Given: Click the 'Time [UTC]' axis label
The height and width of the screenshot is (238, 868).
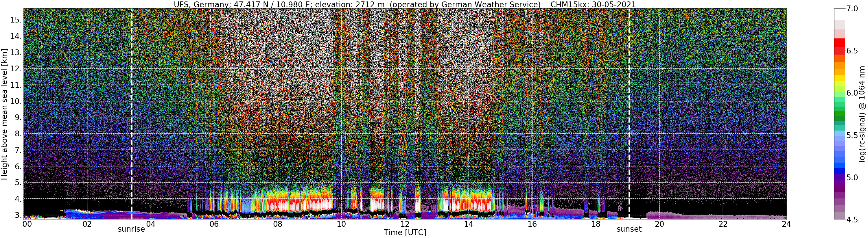Looking at the screenshot, I should [x=405, y=233].
